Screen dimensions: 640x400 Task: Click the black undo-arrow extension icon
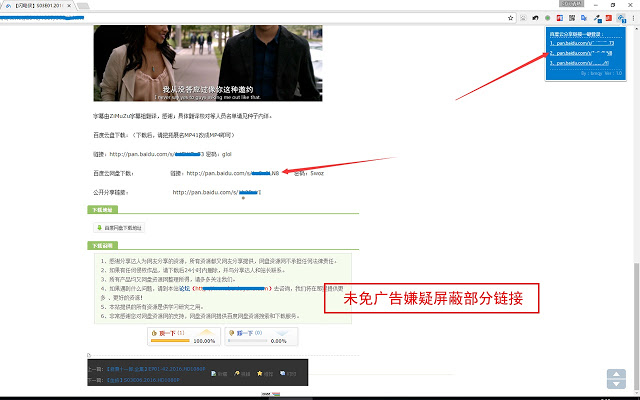536,18
